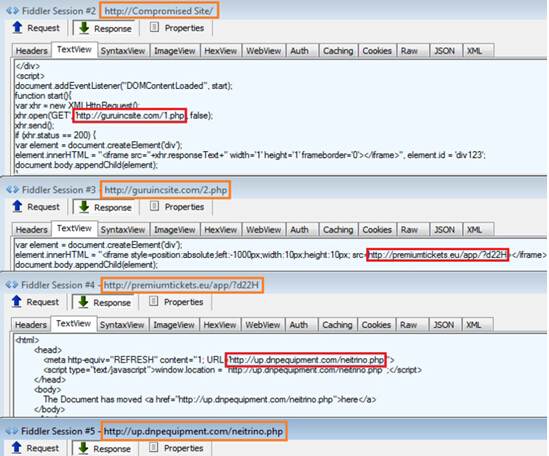This screenshot has width=549, height=456.
Task: Select WebView tab in Session #4
Action: click(x=263, y=325)
